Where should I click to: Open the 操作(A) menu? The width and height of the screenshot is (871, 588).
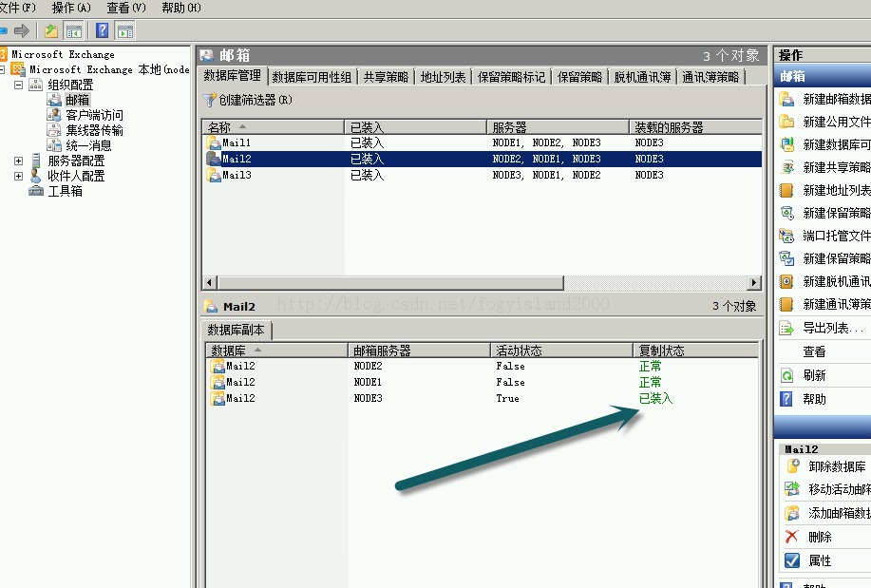[71, 8]
